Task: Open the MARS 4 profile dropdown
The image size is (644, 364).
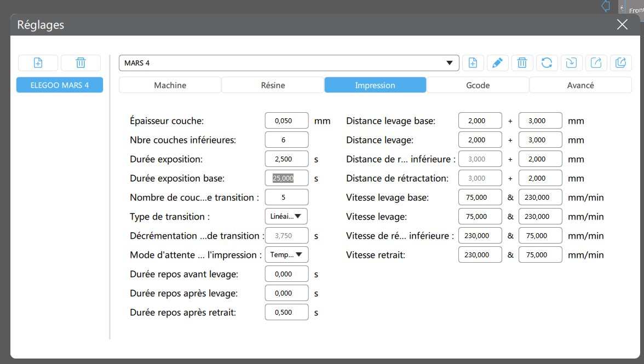Action: (289, 63)
